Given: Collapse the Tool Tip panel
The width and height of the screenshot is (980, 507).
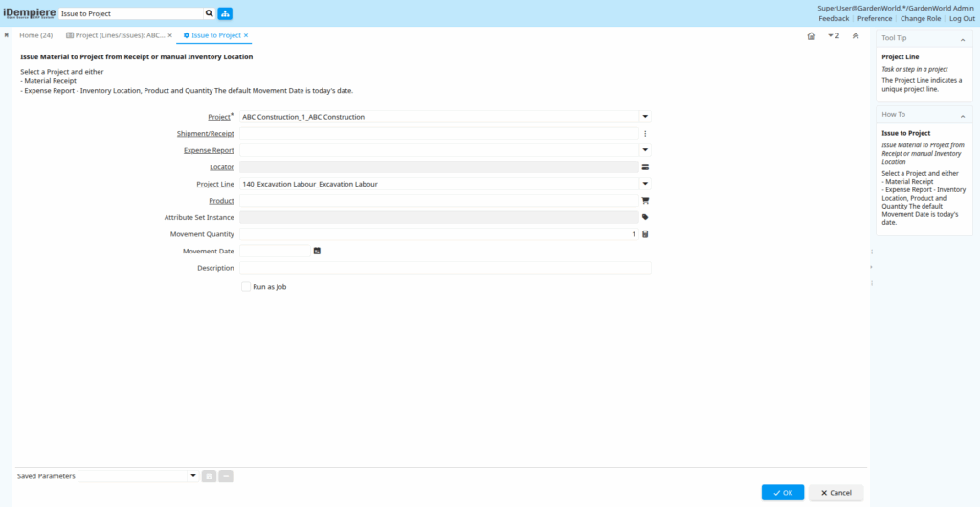Looking at the screenshot, I should 963,40.
